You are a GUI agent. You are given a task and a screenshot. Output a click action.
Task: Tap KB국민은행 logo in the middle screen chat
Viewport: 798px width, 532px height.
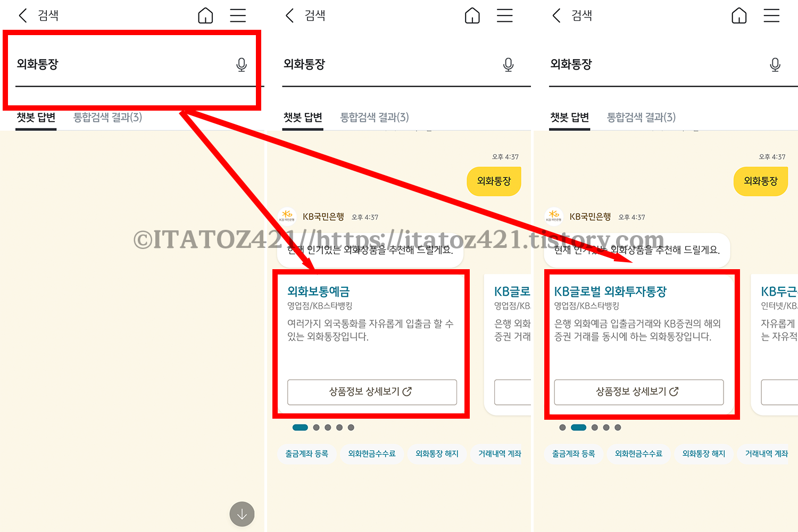(x=287, y=217)
